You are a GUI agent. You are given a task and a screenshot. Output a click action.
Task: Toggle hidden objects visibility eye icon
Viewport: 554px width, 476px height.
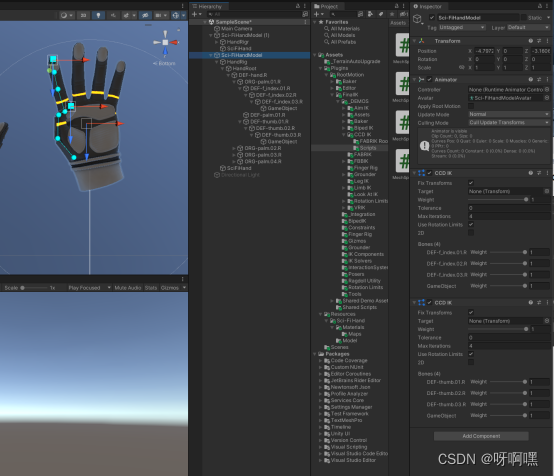[x=145, y=15]
